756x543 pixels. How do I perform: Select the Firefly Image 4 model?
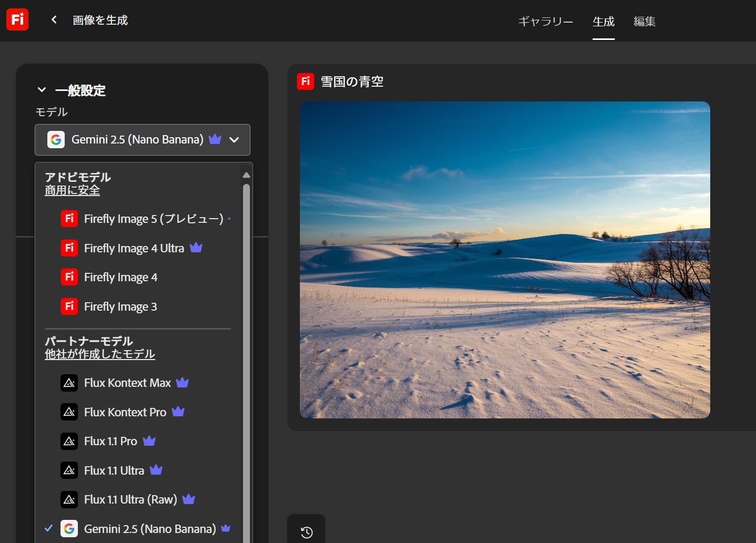pos(120,277)
